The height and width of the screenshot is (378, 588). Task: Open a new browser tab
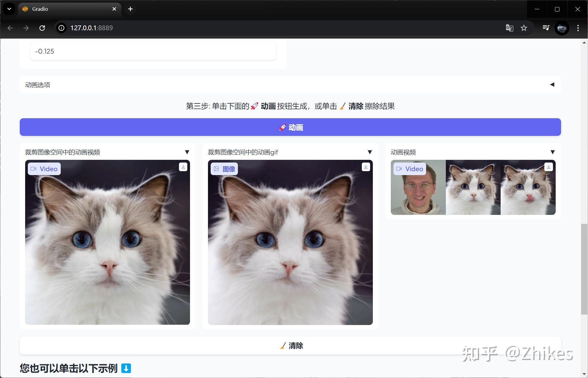click(130, 9)
